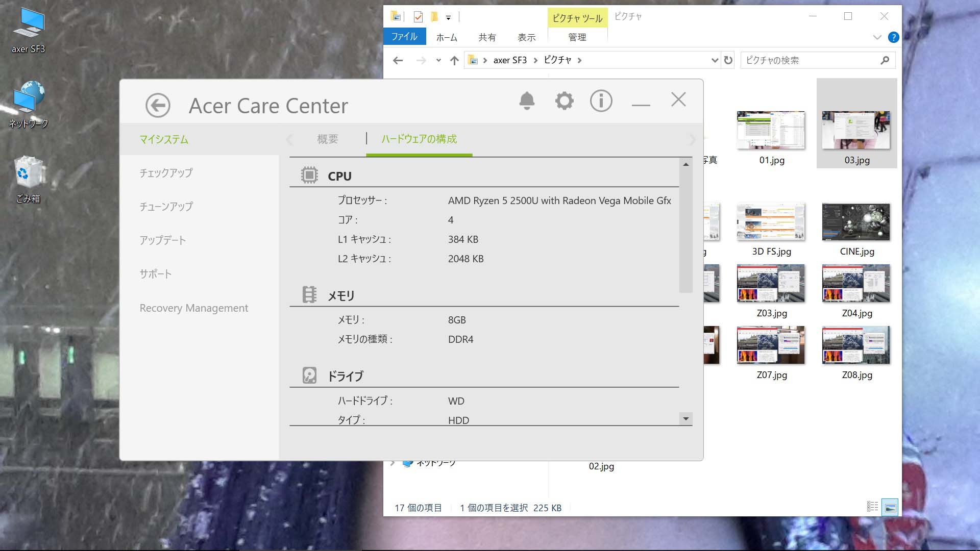Click the memory module icon
This screenshot has height=551, width=980.
(309, 294)
